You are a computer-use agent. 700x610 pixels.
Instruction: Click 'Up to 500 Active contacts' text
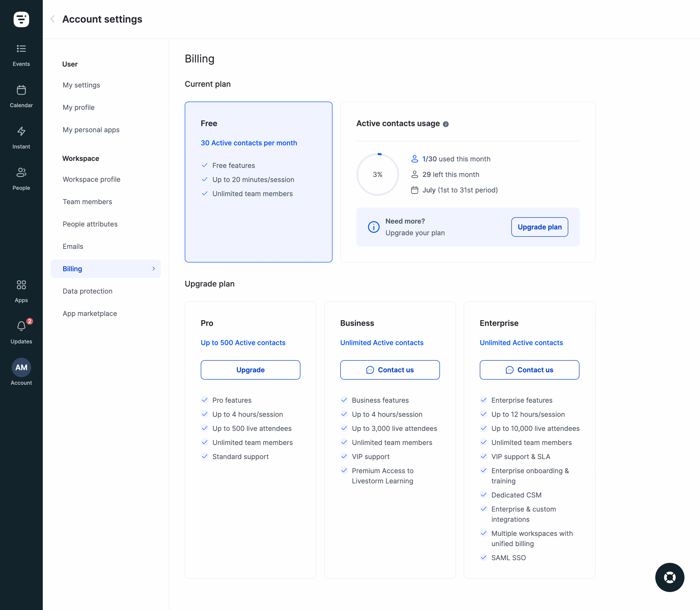(x=243, y=343)
